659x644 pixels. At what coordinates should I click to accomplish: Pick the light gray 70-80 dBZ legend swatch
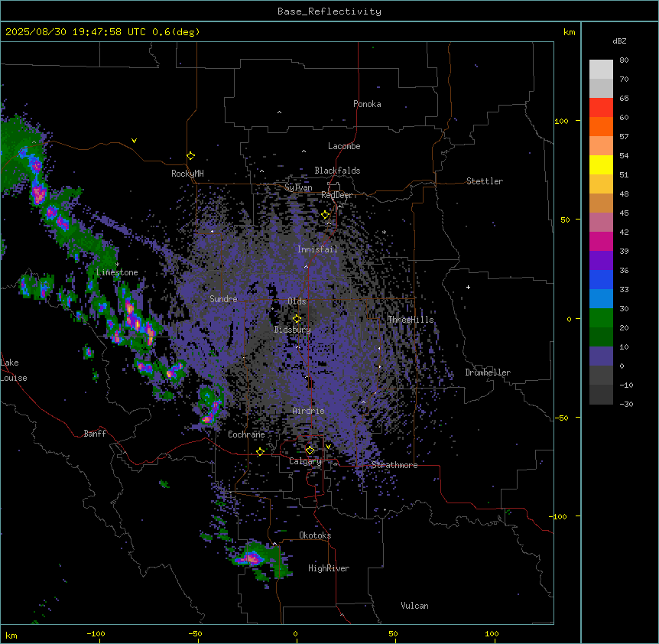601,69
